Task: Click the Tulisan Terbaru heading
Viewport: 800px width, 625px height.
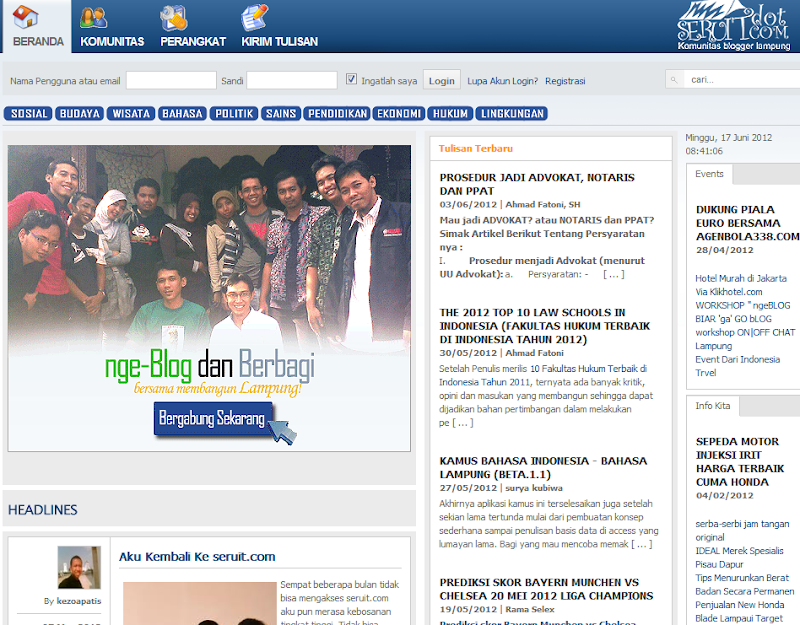Action: (x=476, y=148)
